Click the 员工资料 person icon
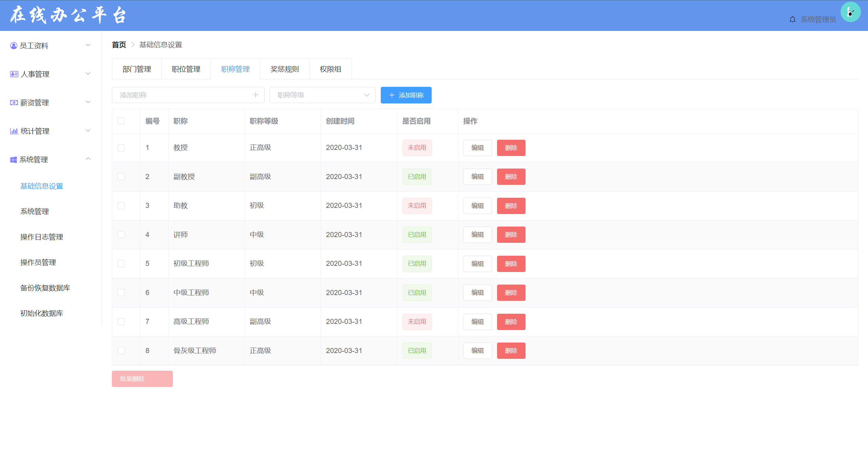The height and width of the screenshot is (466, 868). click(14, 45)
